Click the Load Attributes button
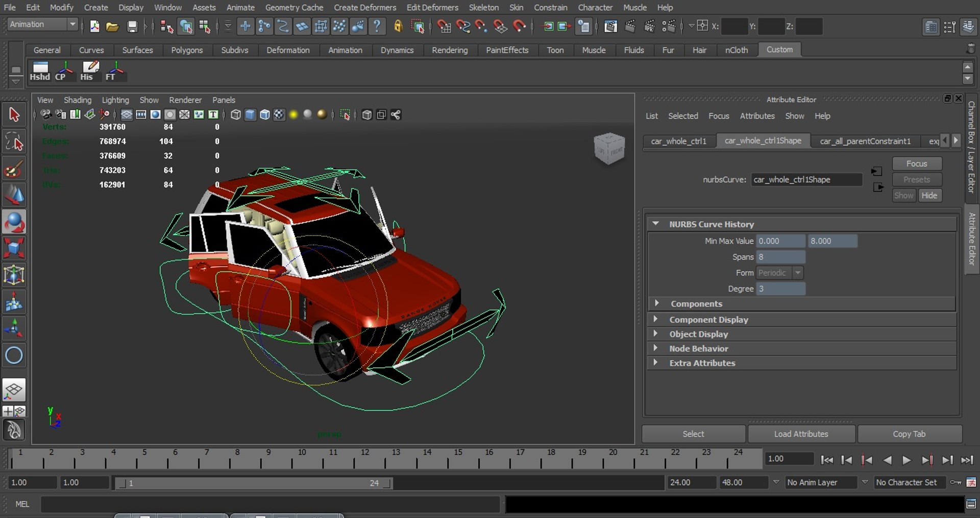This screenshot has width=980, height=518. pyautogui.click(x=801, y=434)
